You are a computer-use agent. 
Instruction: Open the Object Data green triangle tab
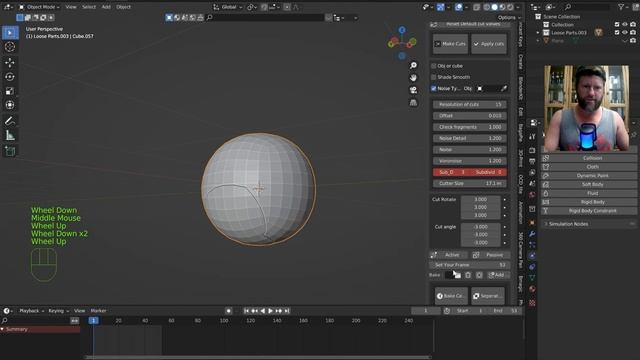tap(532, 278)
